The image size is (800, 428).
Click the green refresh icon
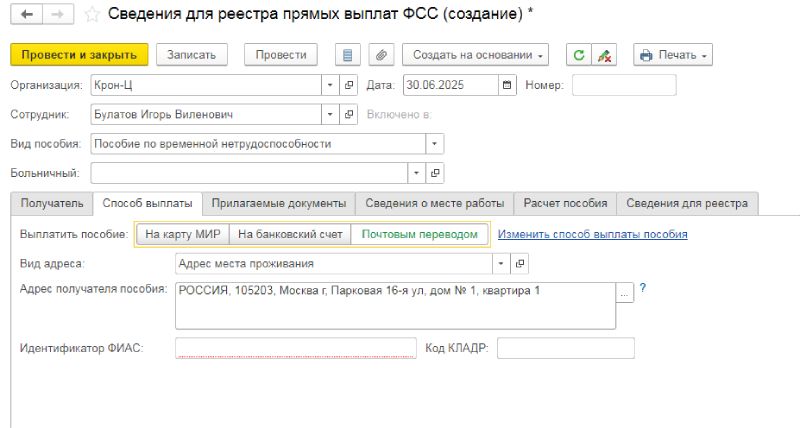(x=578, y=55)
